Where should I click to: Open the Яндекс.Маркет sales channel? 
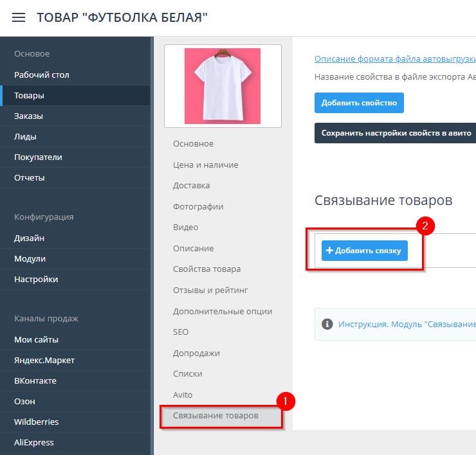tap(44, 360)
